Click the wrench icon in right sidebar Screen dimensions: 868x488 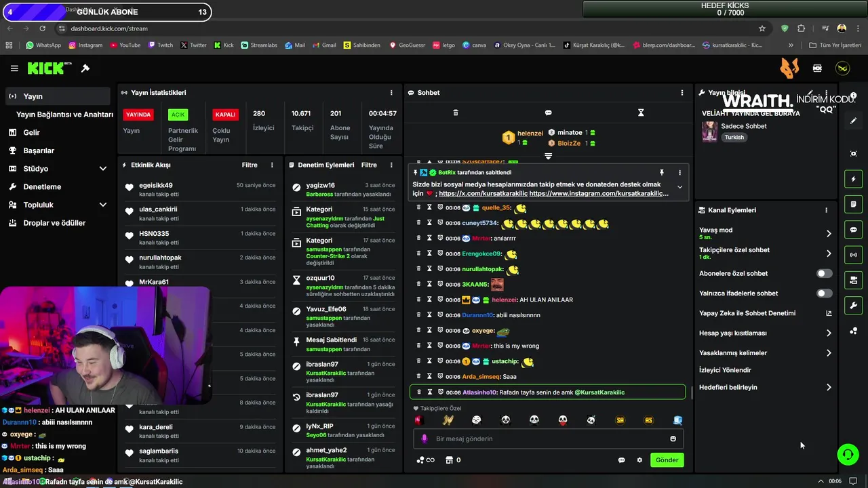tap(854, 306)
